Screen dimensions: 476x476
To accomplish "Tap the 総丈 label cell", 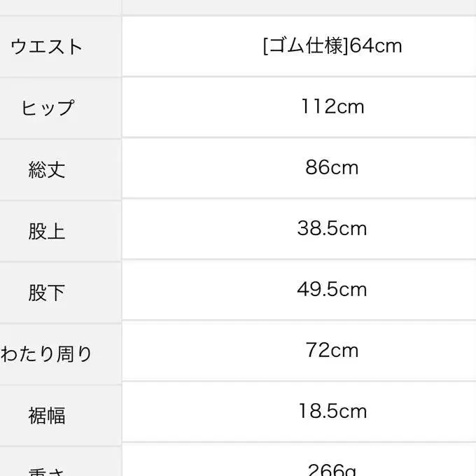I will pyautogui.click(x=46, y=169).
